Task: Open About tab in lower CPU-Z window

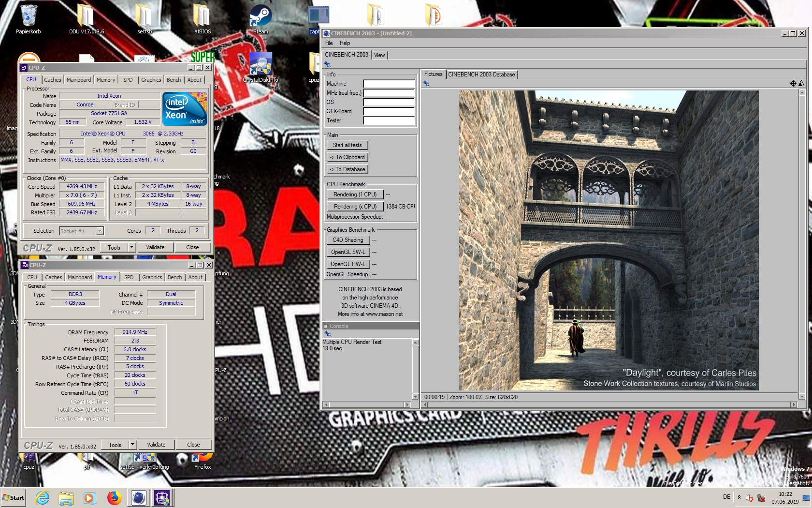Action: click(195, 277)
